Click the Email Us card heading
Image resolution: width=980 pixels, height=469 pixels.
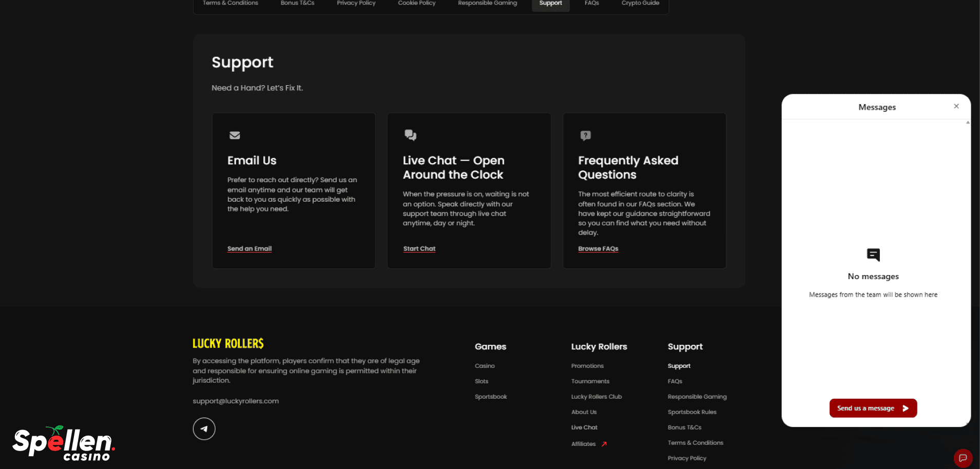pyautogui.click(x=252, y=161)
